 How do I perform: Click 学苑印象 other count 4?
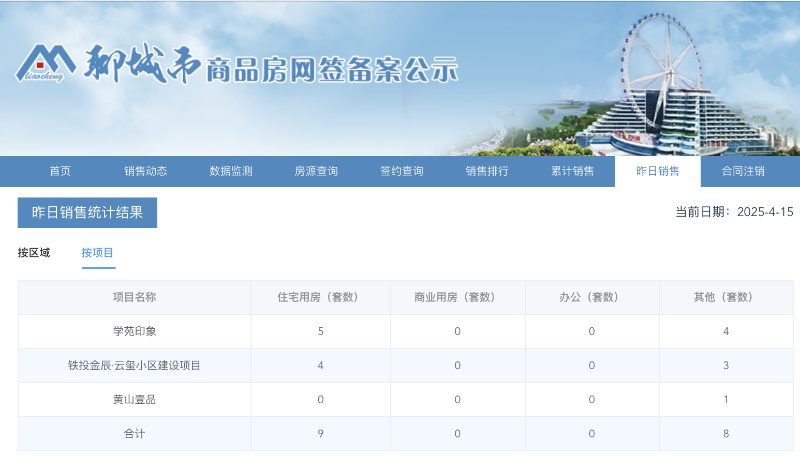click(726, 332)
